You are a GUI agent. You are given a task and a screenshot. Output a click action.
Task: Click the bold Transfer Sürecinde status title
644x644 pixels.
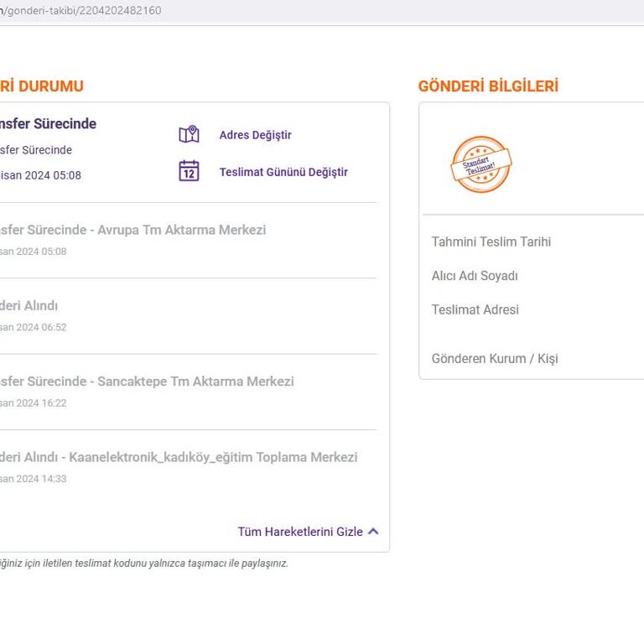[48, 123]
